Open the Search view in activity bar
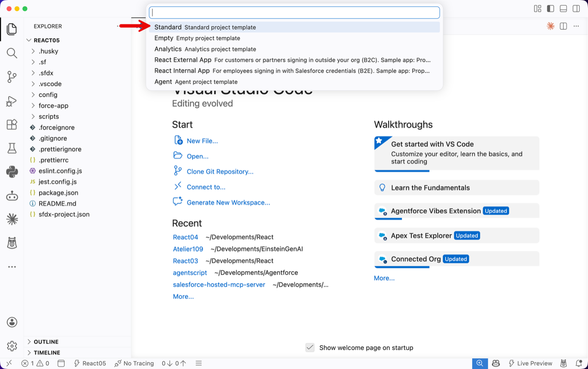This screenshot has height=369, width=588. click(12, 53)
